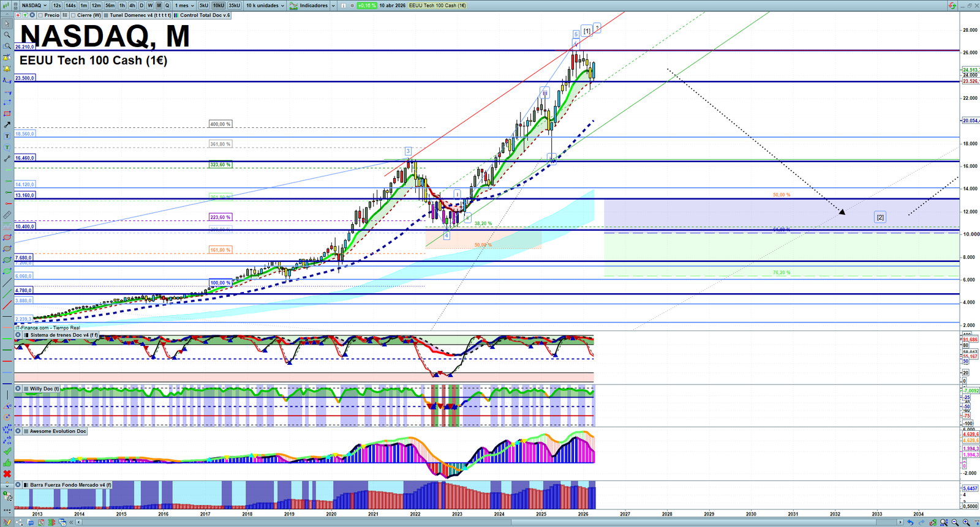
Task: Open the 1 mes timeframe dropdown
Action: [x=184, y=6]
